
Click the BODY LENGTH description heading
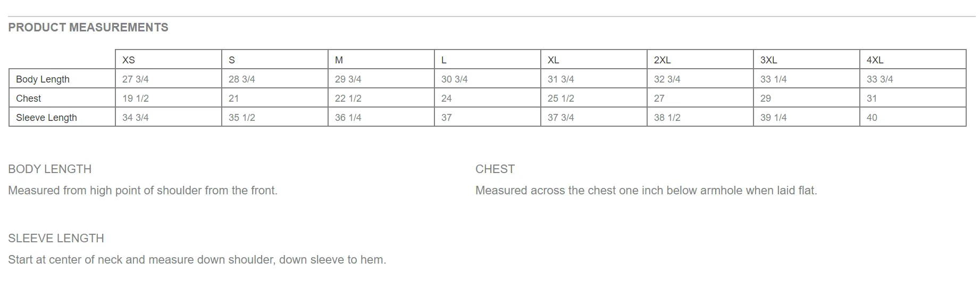[x=50, y=169]
